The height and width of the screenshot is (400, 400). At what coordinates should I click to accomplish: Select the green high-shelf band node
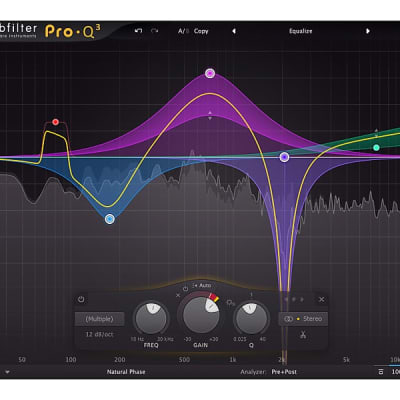coord(376,148)
